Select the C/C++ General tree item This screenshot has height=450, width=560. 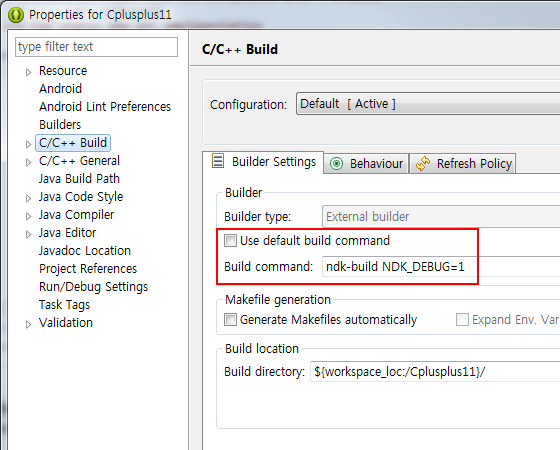pos(79,161)
